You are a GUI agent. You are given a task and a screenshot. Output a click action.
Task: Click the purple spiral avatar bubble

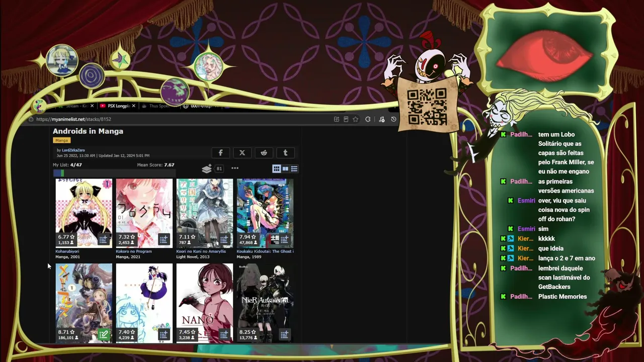pos(92,76)
